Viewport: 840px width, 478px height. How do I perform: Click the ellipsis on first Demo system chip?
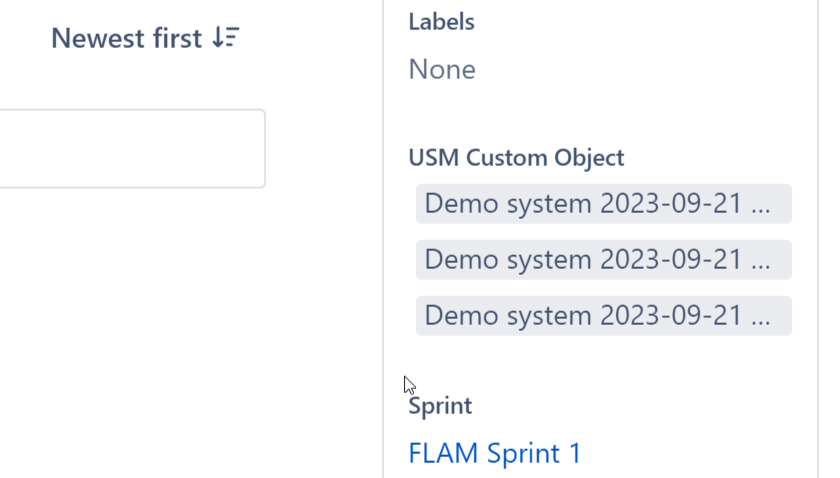761,206
